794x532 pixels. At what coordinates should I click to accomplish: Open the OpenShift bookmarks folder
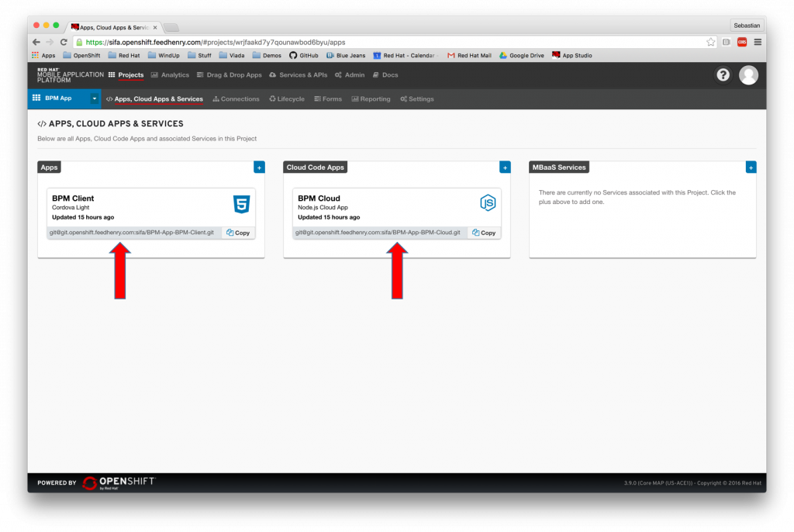[81, 55]
